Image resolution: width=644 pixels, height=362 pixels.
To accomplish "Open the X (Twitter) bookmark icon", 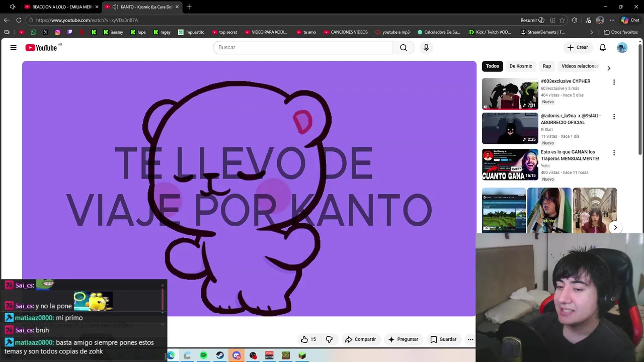I will [45, 32].
